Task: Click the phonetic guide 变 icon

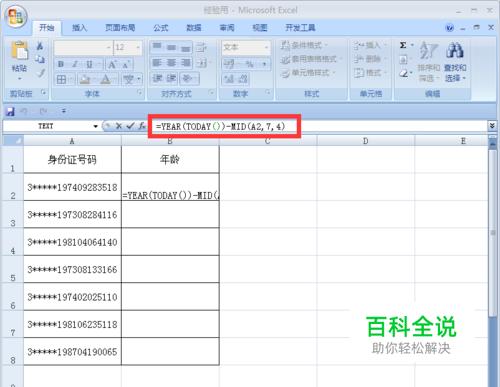Action: pos(129,79)
